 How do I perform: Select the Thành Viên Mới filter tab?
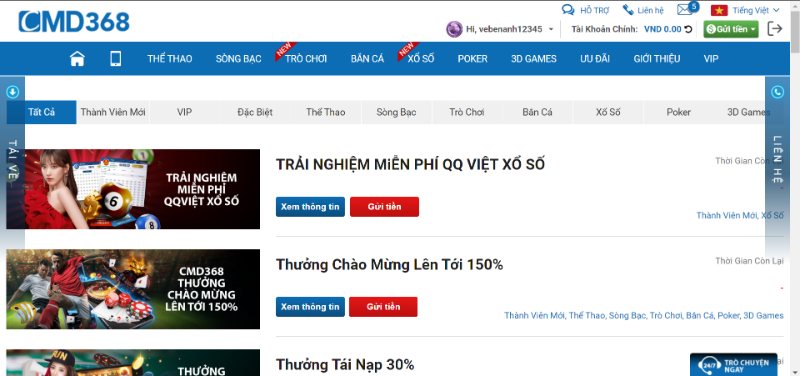tap(113, 112)
